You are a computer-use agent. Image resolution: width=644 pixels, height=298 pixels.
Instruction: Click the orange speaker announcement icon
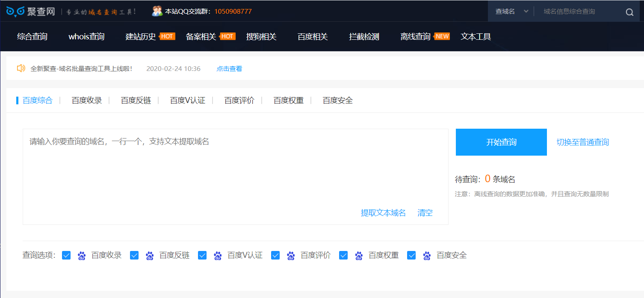tap(21, 68)
